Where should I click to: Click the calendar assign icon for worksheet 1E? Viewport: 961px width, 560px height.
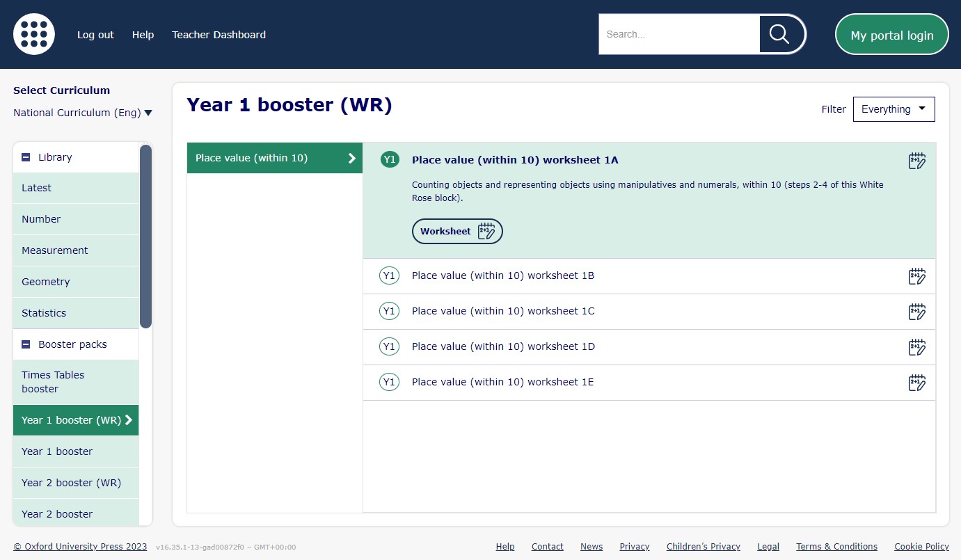pos(917,383)
